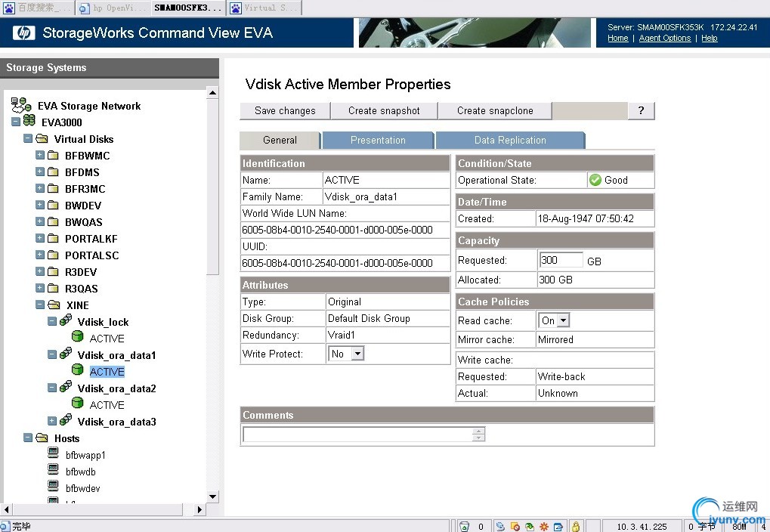
Task: Switch to the Virtual S browser tab
Action: click(264, 8)
